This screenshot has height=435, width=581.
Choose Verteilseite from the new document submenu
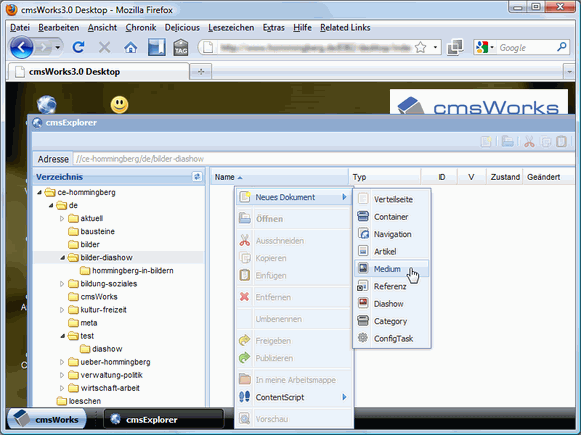point(392,199)
